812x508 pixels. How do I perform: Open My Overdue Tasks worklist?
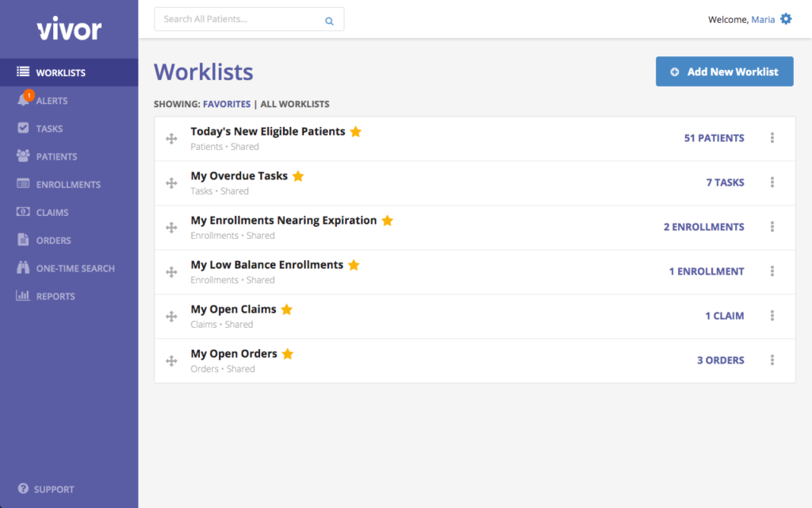239,176
